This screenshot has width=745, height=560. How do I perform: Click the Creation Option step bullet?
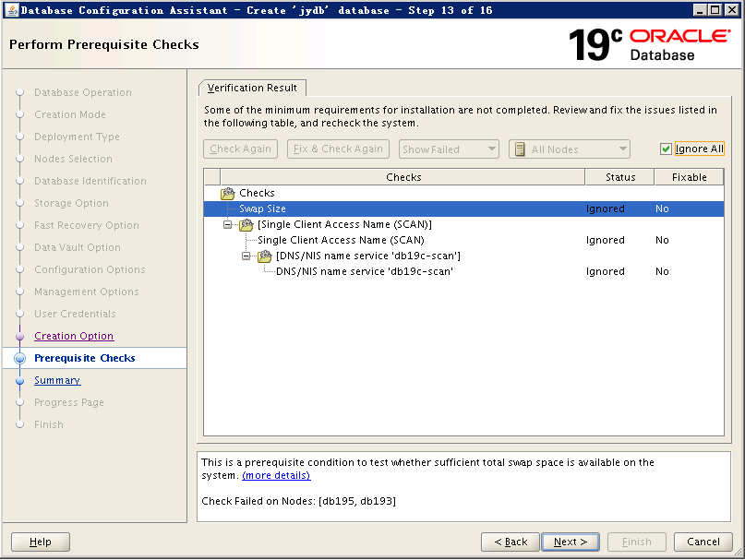[x=19, y=337]
